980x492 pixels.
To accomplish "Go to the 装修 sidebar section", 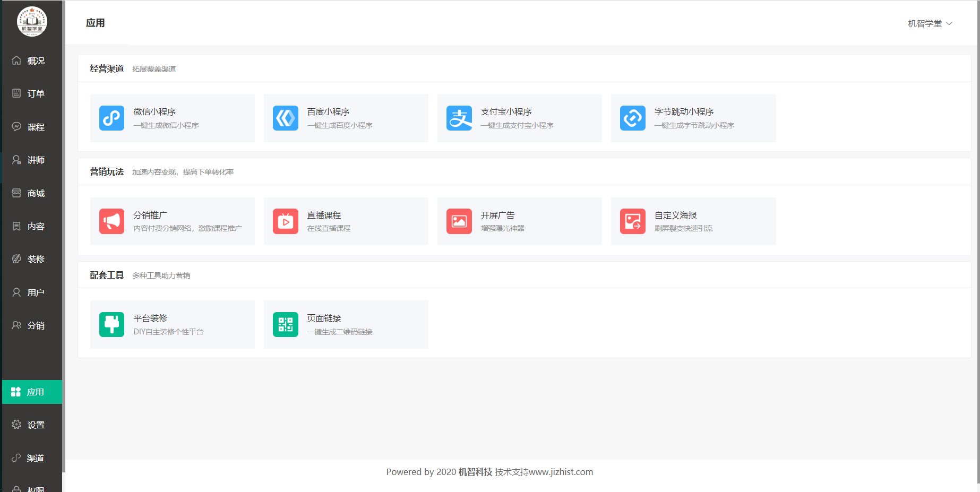I will (x=32, y=259).
